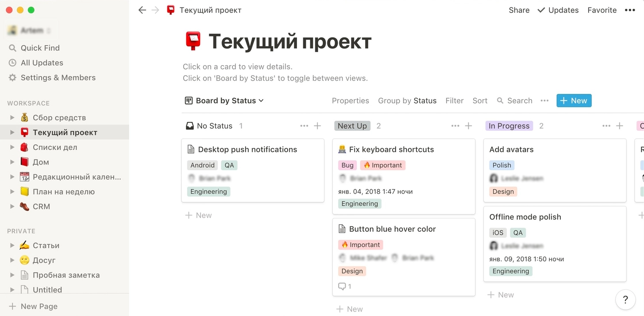Open the Sort menu
Screen dimensions: 644x316
[x=480, y=101]
